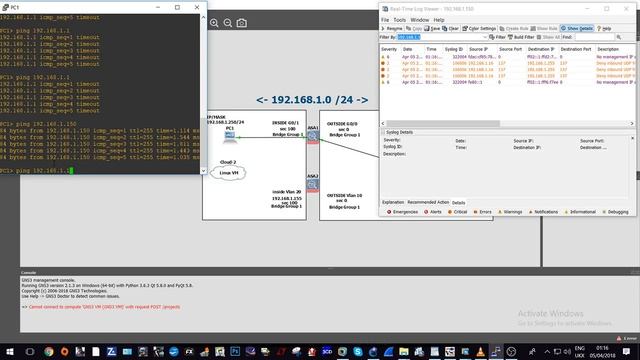Viewport: 640px width, 360px height.
Task: Expand the Filter By dropdown arrow
Action: [x=484, y=37]
